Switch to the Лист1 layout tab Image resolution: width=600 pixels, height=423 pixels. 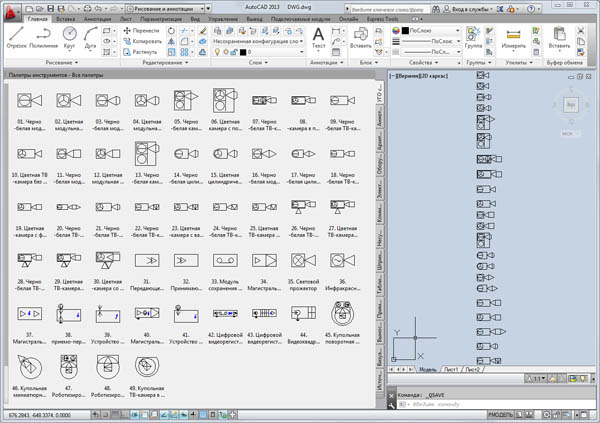pyautogui.click(x=449, y=369)
